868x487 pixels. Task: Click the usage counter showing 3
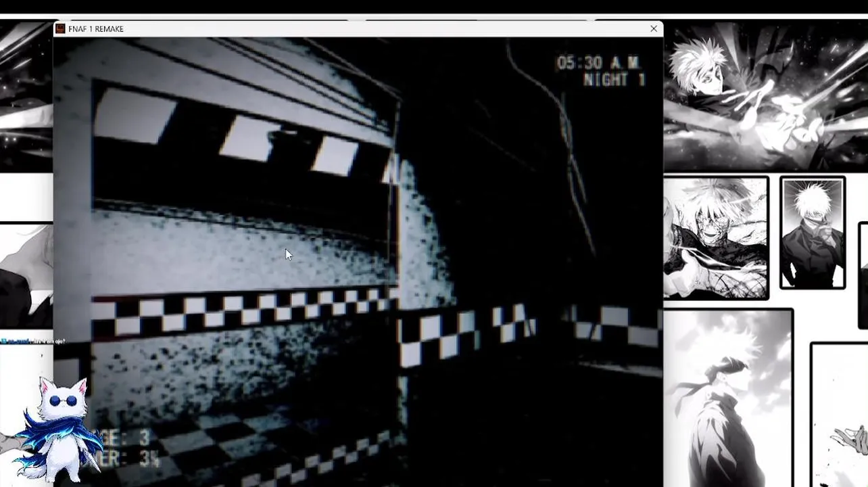pyautogui.click(x=125, y=438)
